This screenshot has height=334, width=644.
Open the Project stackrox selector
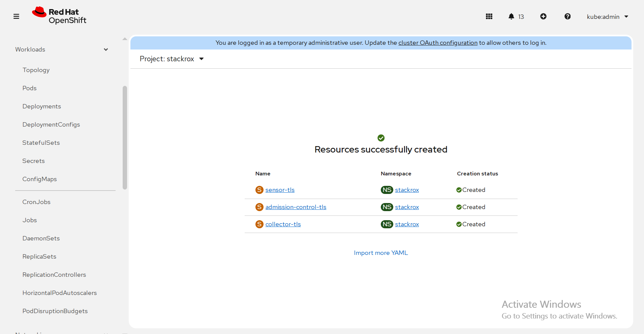[x=172, y=59]
